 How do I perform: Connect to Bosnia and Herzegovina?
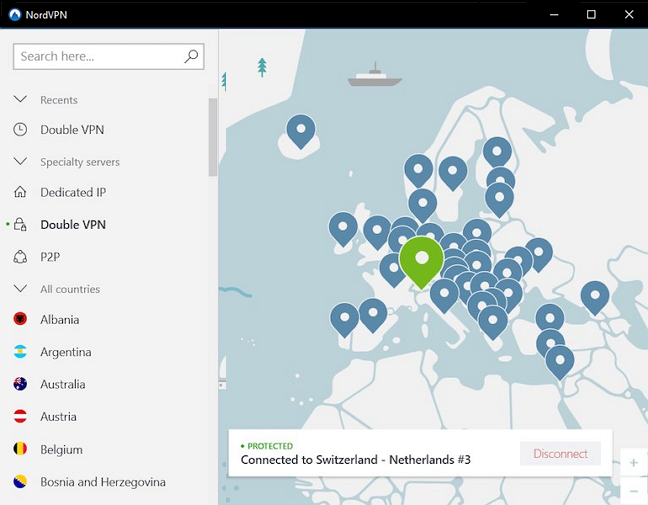click(x=103, y=482)
